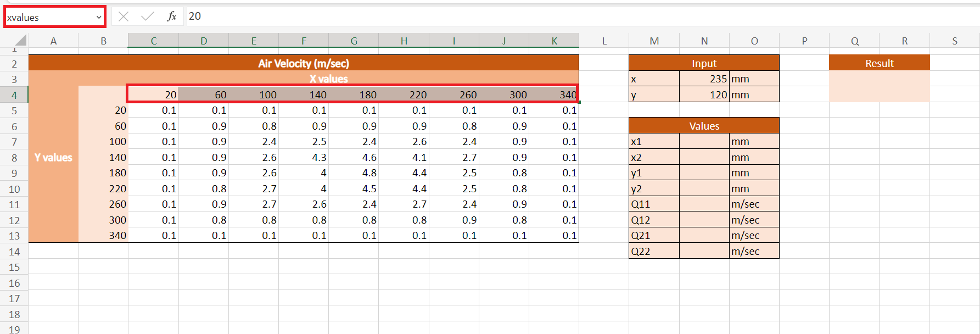This screenshot has width=980, height=334.
Task: Click the Result header cell
Action: [x=879, y=63]
